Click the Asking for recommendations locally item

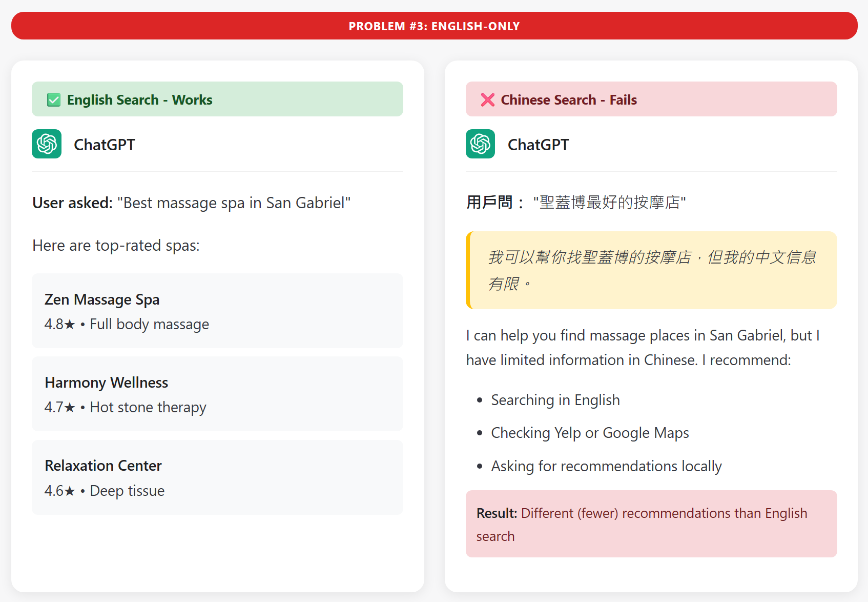(x=606, y=466)
